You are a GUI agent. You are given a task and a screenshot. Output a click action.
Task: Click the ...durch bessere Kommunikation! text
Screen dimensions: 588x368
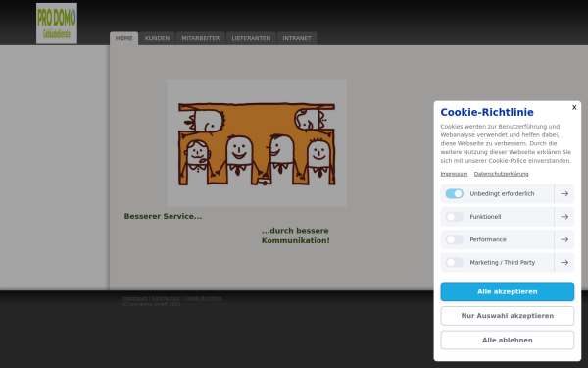296,236
